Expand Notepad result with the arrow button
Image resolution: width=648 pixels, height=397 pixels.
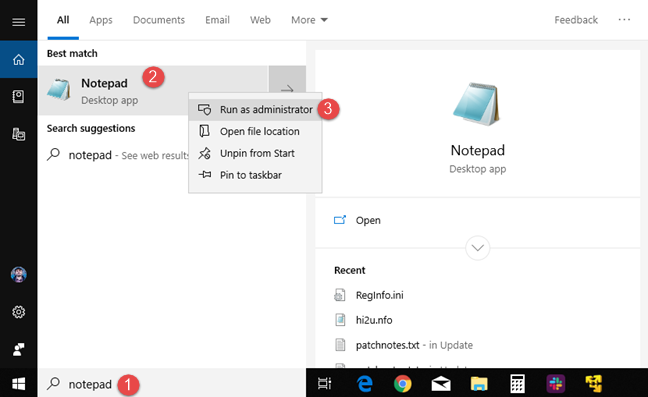287,89
